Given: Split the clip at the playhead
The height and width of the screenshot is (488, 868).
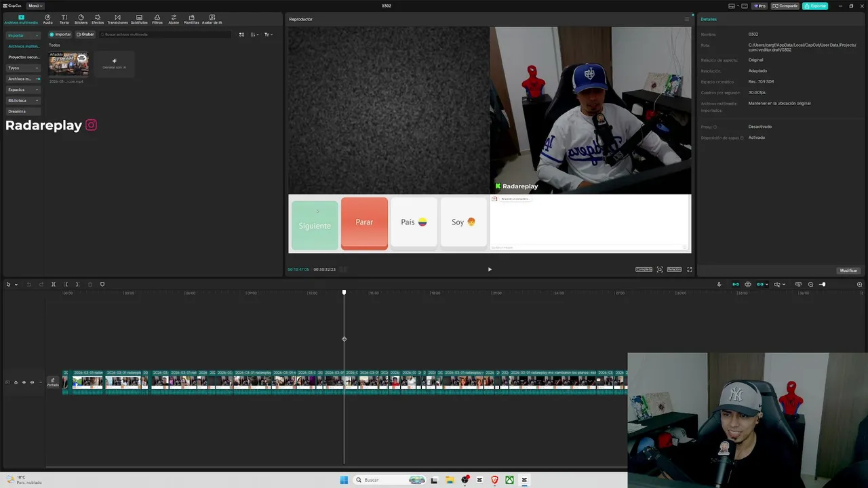Looking at the screenshot, I should pos(54,284).
